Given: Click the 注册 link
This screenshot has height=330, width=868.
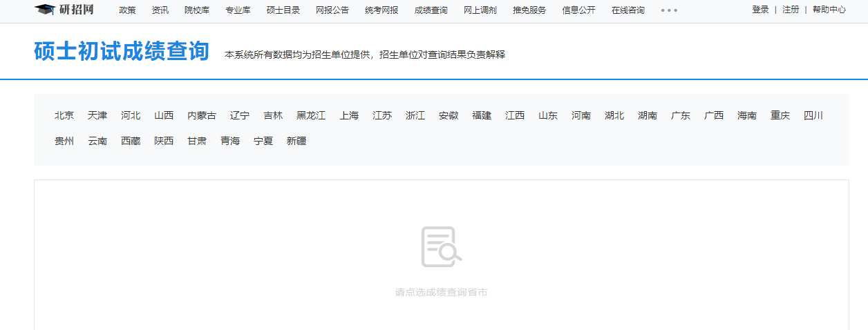Looking at the screenshot, I should tap(791, 10).
